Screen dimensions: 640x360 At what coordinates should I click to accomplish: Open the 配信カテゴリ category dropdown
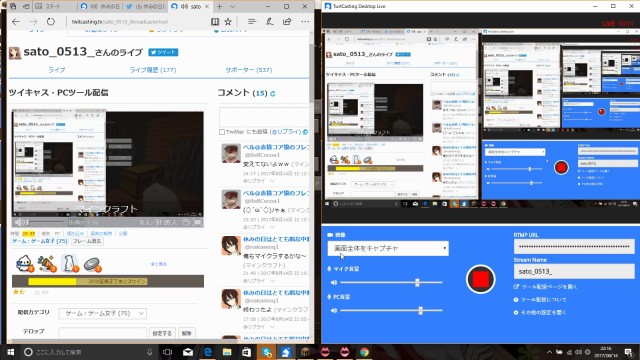point(103,313)
